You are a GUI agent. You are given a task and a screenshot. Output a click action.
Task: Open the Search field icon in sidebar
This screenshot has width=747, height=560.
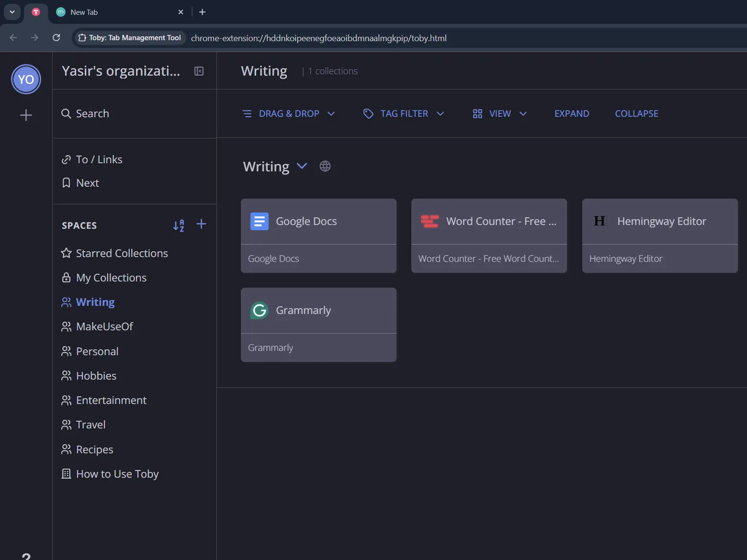66,113
